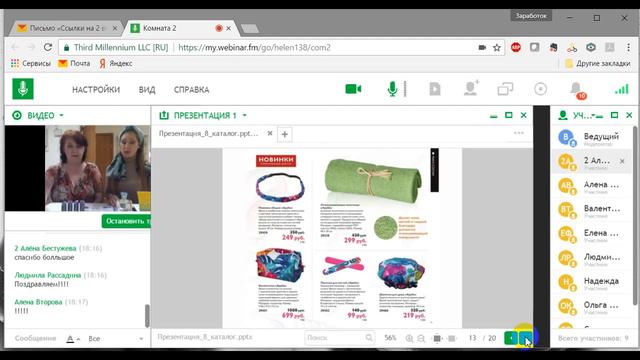Open the ABP adblock extension icon
Screen dimensions: 640x360
(x=516, y=48)
